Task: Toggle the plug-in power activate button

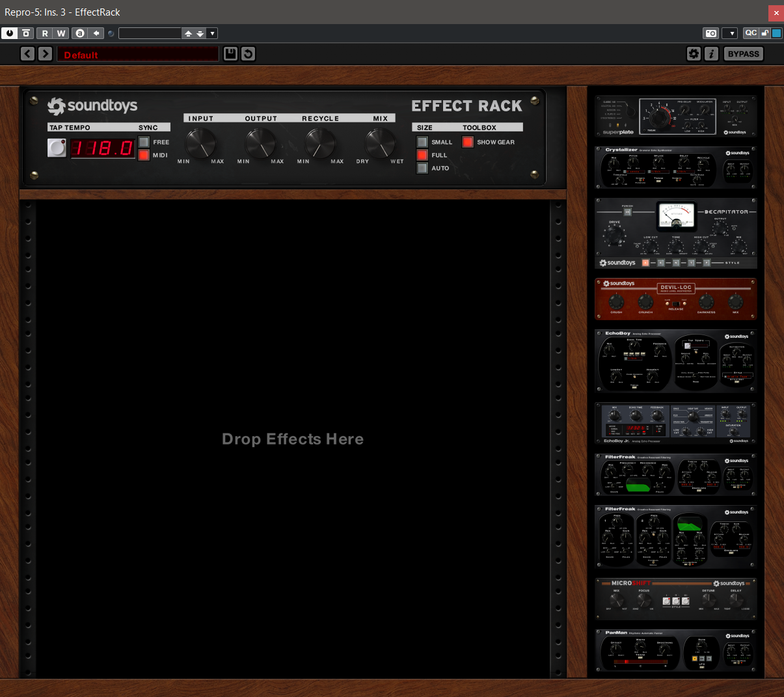Action: [9, 33]
